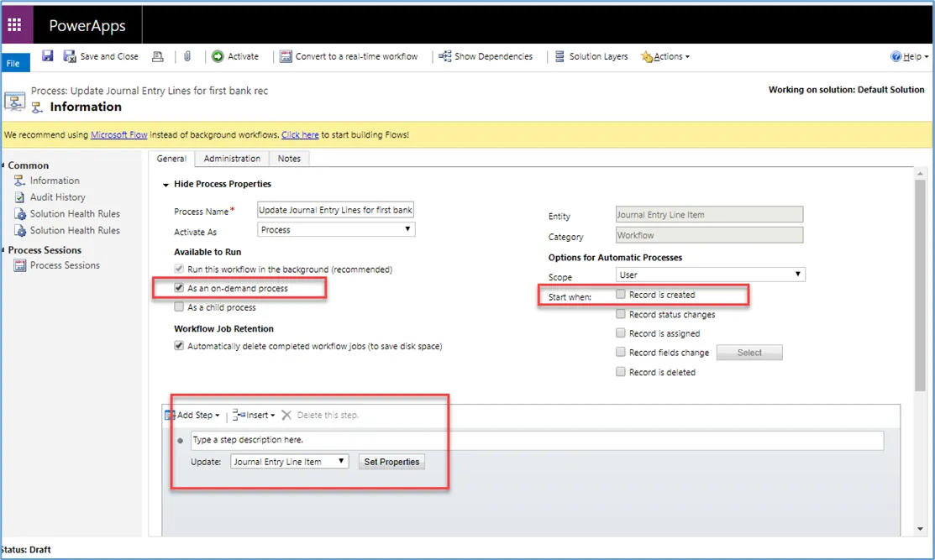Screen dimensions: 935x560
Task: Open Audit History in sidebar
Action: (x=57, y=197)
